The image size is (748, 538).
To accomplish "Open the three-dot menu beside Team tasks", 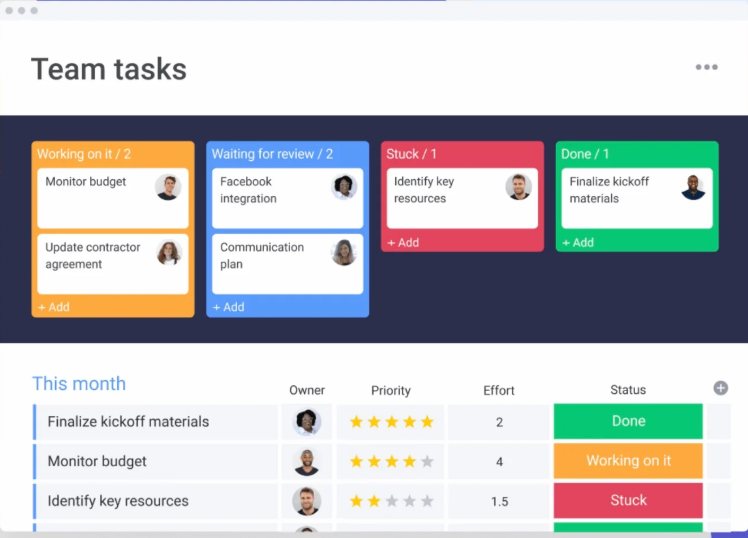I will pyautogui.click(x=706, y=67).
